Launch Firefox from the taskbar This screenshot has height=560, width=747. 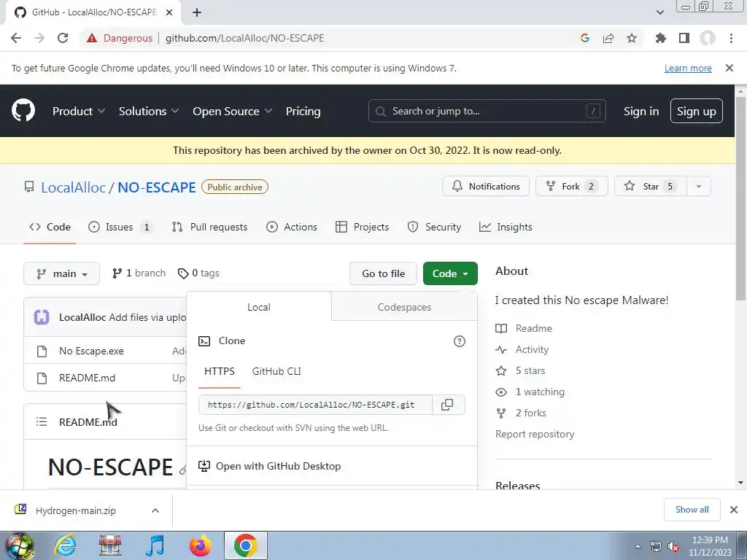pos(200,545)
